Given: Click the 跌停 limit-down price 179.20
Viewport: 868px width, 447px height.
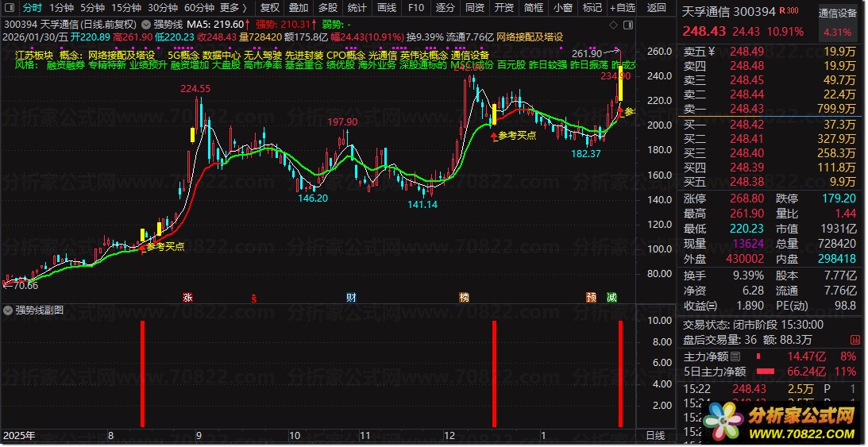Looking at the screenshot, I should 839,198.
